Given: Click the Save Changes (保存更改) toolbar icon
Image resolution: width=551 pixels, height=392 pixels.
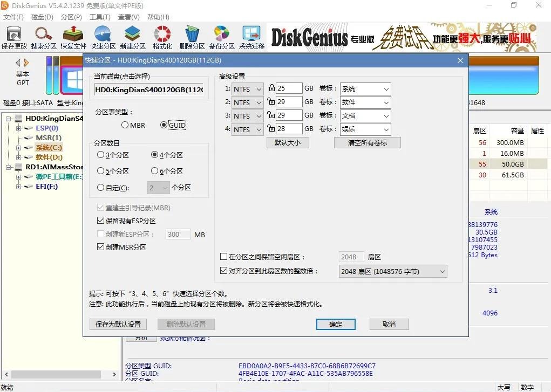Looking at the screenshot, I should pos(14,38).
